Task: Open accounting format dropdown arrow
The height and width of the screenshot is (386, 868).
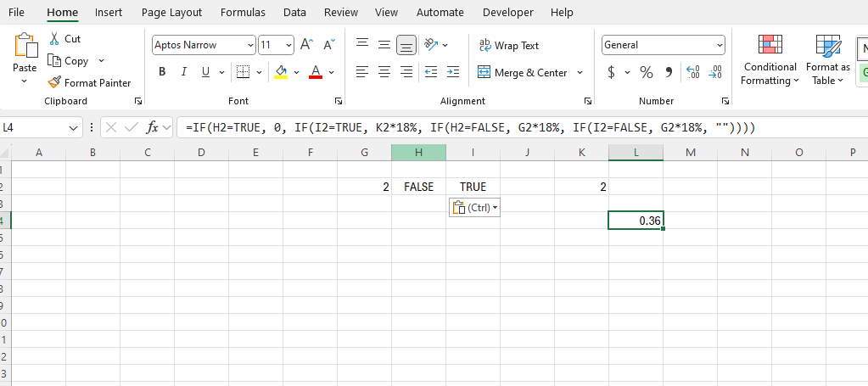Action: coord(628,72)
